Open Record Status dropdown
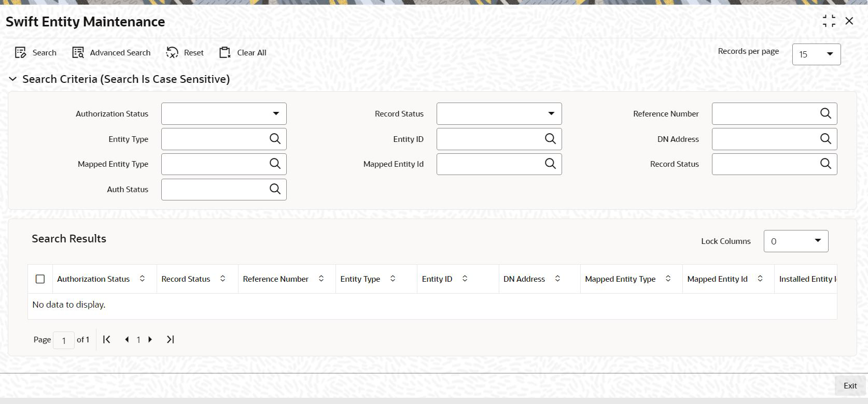Viewport: 868px width, 404px height. 499,113
